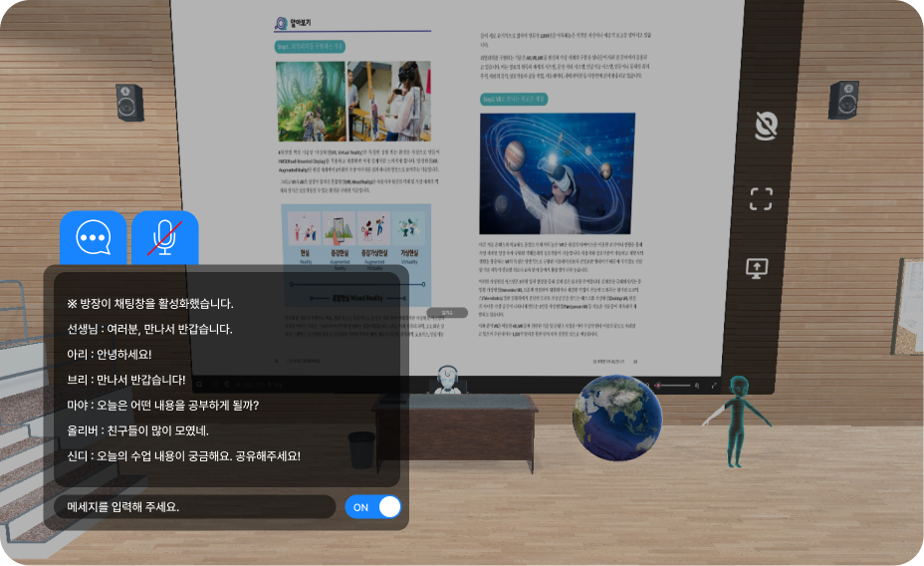Viewport: 924px width, 566px height.
Task: Click the zoom-in magnifier right of slider
Action: tap(699, 385)
